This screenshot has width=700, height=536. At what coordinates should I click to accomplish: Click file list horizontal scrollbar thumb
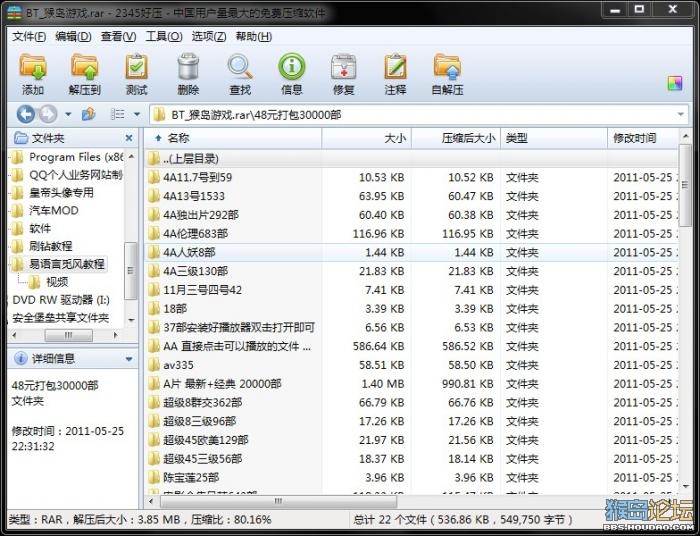click(x=278, y=502)
